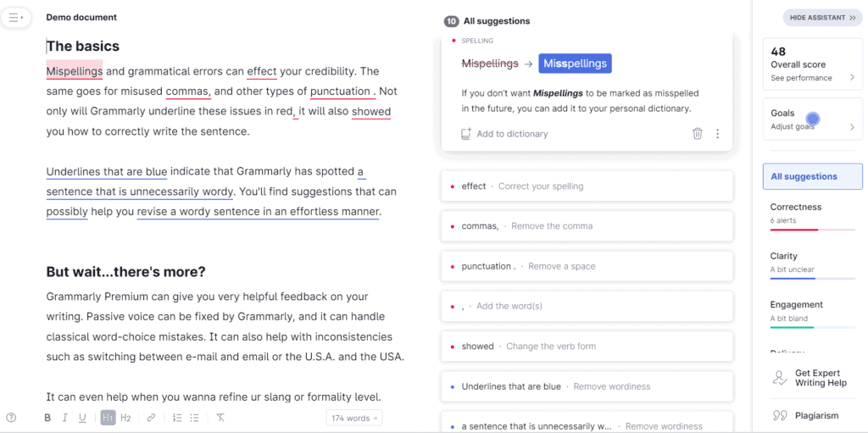
Task: Click the expert writing help person icon
Action: pyautogui.click(x=780, y=378)
